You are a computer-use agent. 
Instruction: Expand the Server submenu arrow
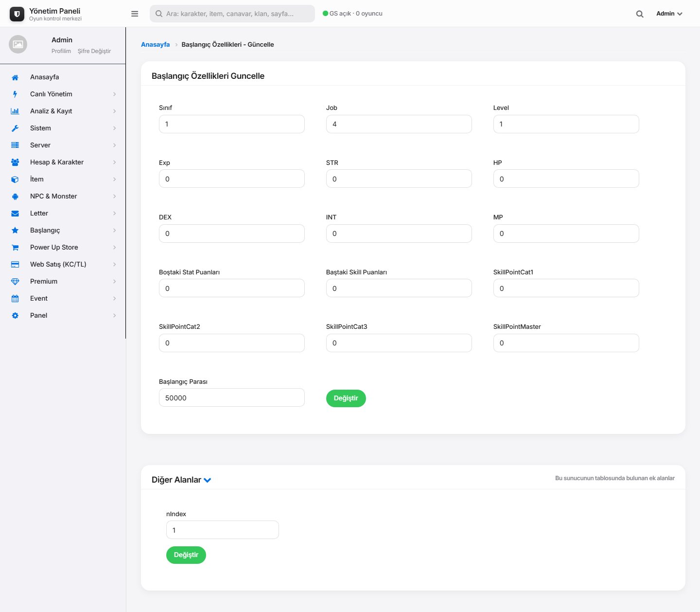pyautogui.click(x=115, y=145)
